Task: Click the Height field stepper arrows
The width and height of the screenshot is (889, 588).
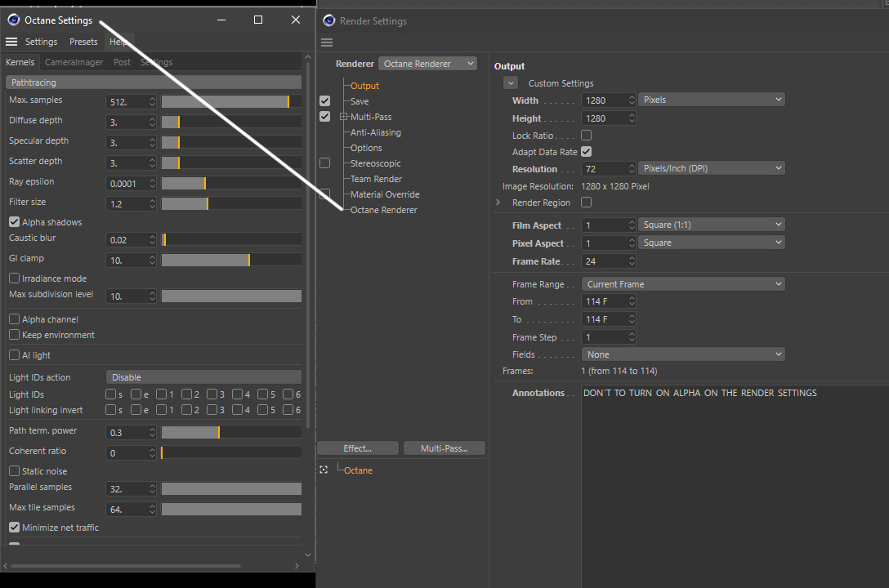Action: pos(632,118)
